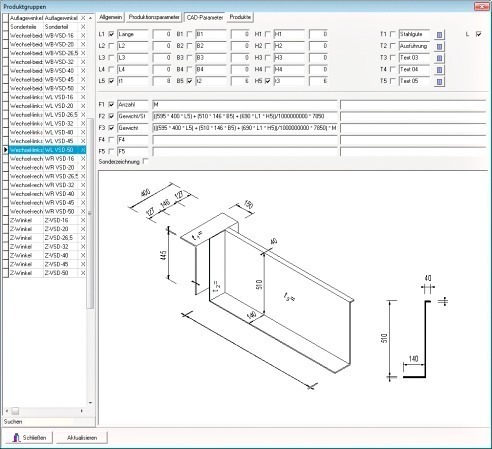Click the row header of Auflagewinkel
492x449 pixels.
pyautogui.click(x=5, y=18)
